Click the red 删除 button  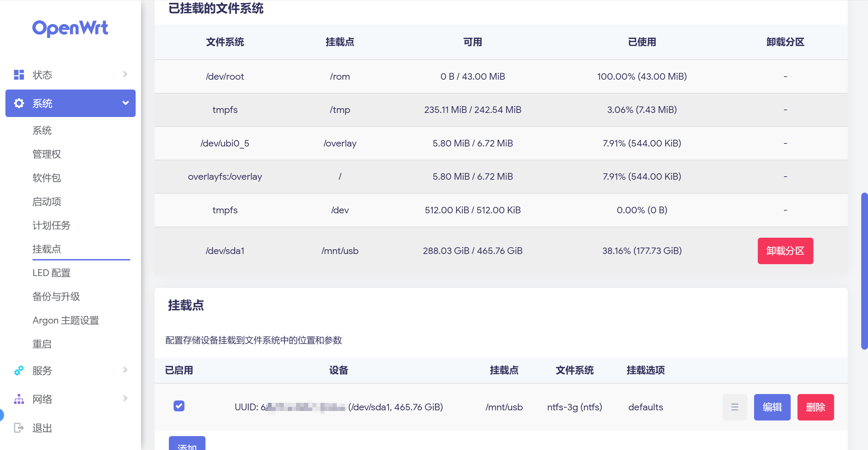click(815, 407)
